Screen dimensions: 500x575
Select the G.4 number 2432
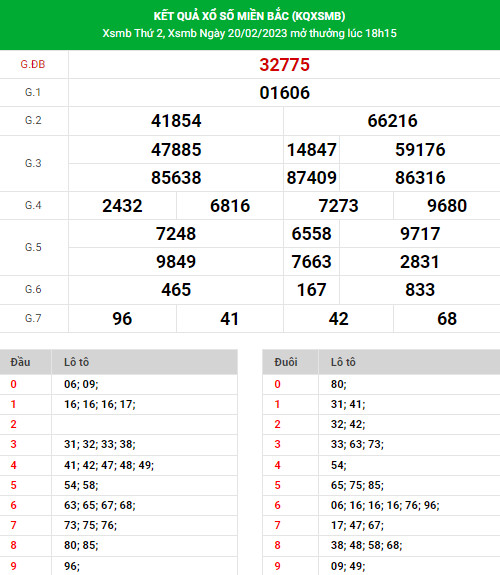point(122,206)
